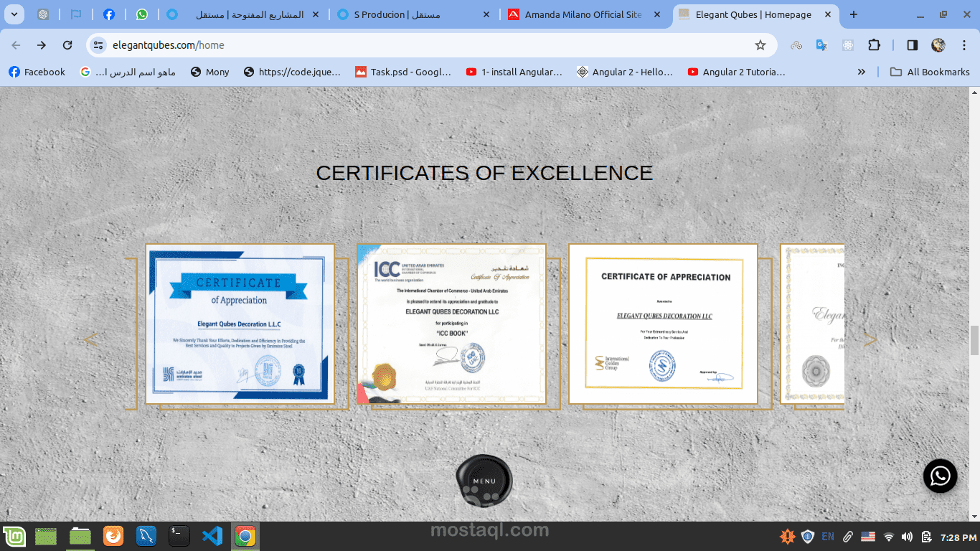The image size is (980, 551).
Task: Click the Chrome taskbar window button
Action: [x=245, y=537]
